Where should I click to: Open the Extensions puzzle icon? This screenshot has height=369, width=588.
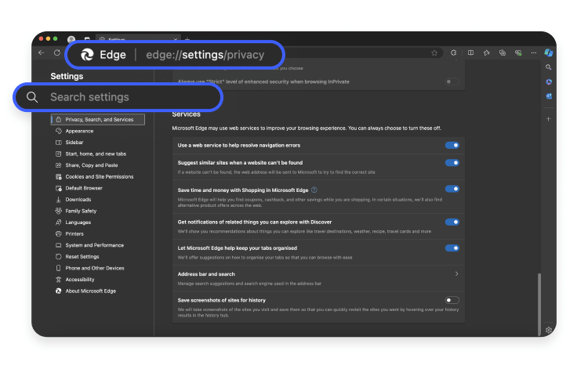click(x=453, y=52)
